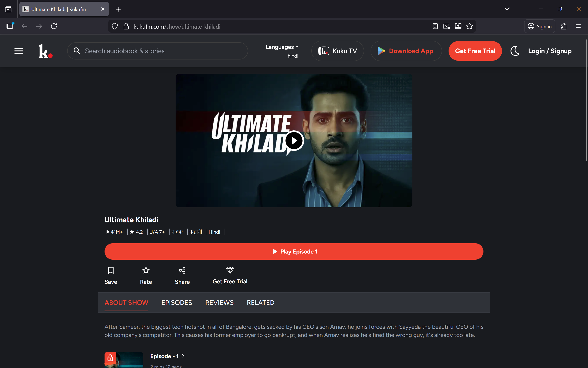Click the lock icon on Episode 1
Image resolution: width=588 pixels, height=368 pixels.
[x=110, y=358]
